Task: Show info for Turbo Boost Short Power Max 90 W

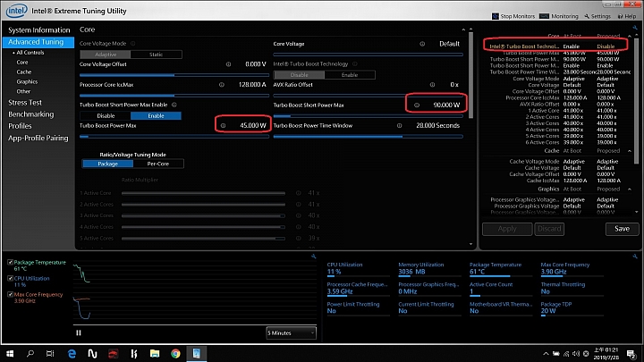Action: (x=417, y=105)
